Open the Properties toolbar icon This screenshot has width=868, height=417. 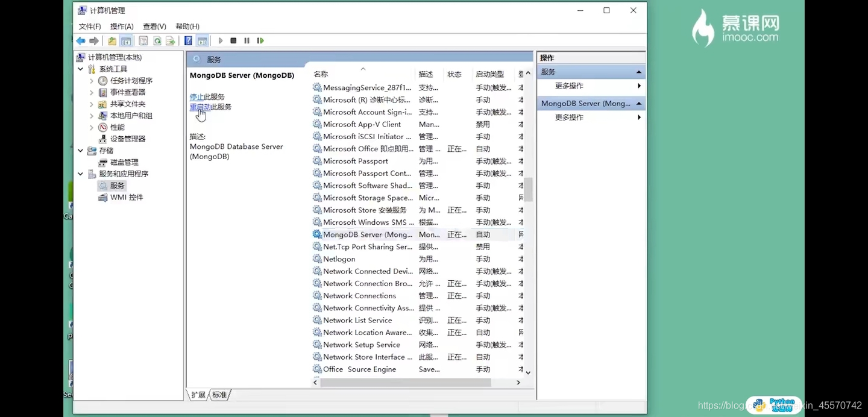pyautogui.click(x=143, y=41)
